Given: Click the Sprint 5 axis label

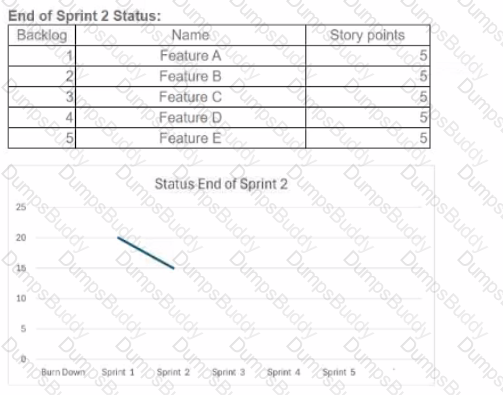Looking at the screenshot, I should [x=339, y=372].
